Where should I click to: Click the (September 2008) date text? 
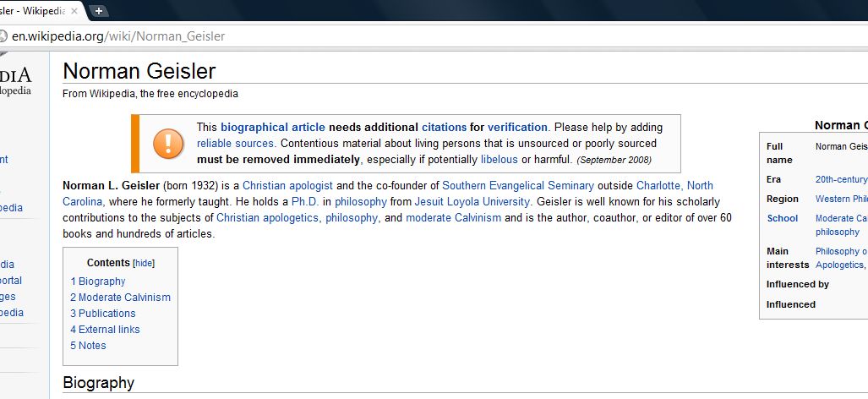click(614, 160)
